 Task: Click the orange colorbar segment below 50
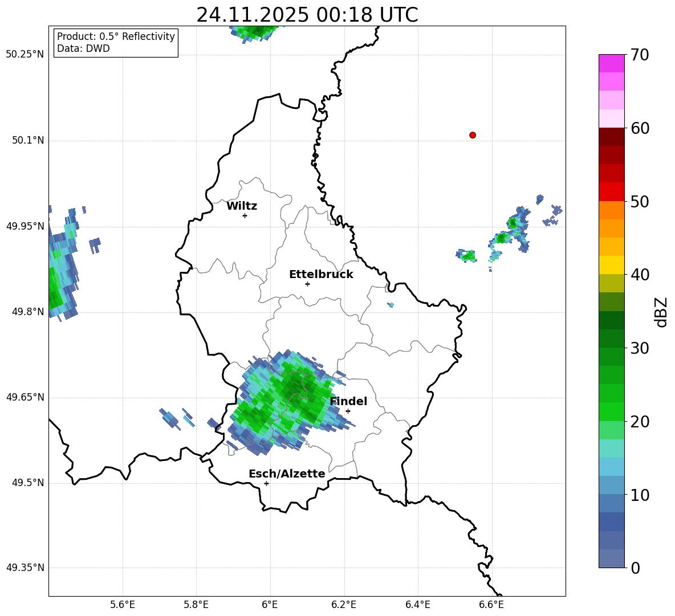tap(611, 210)
